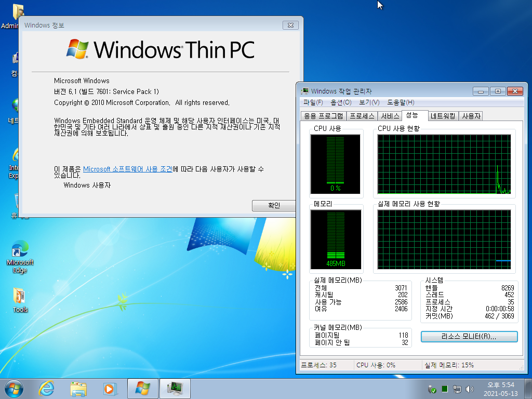Click the Task Manager title bar icon
Viewport: 532px width, 399px height.
[x=305, y=91]
